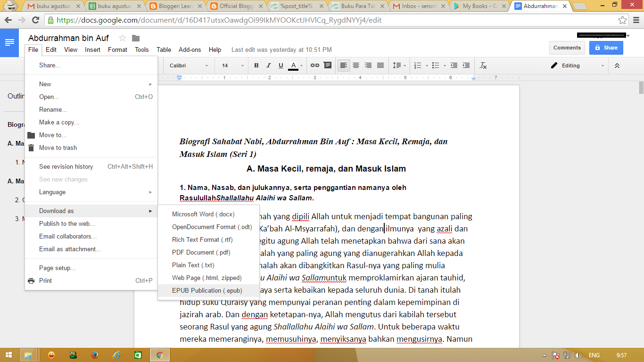Click the Italic formatting icon

click(x=269, y=66)
